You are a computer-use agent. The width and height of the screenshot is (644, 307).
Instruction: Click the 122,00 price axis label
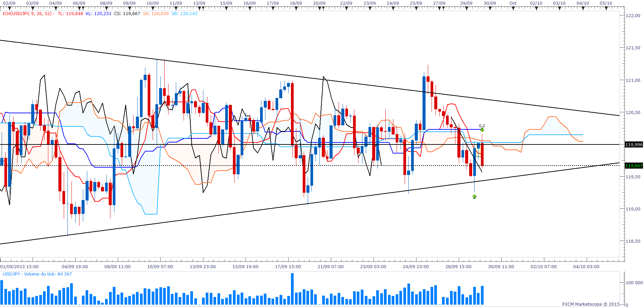[633, 15]
